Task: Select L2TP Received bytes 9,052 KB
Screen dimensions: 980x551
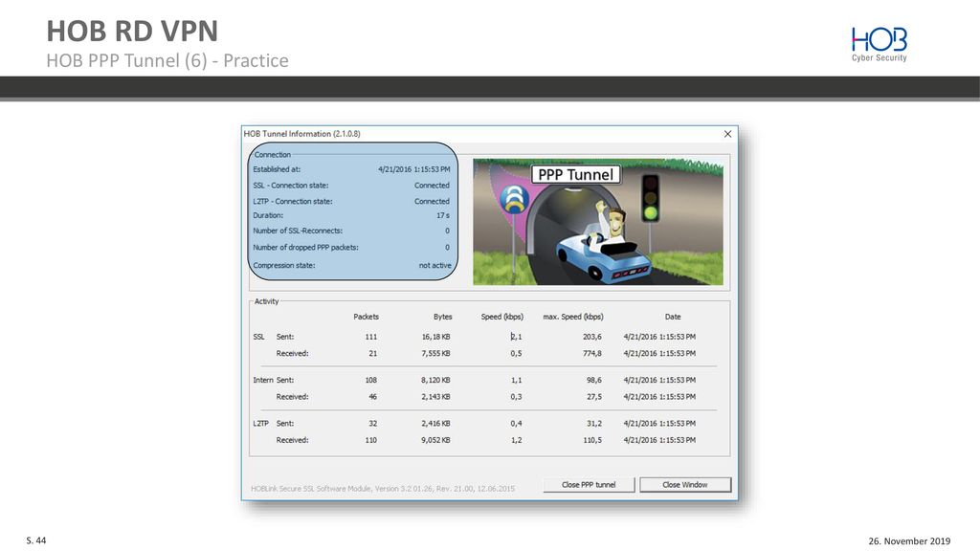Action: [435, 440]
